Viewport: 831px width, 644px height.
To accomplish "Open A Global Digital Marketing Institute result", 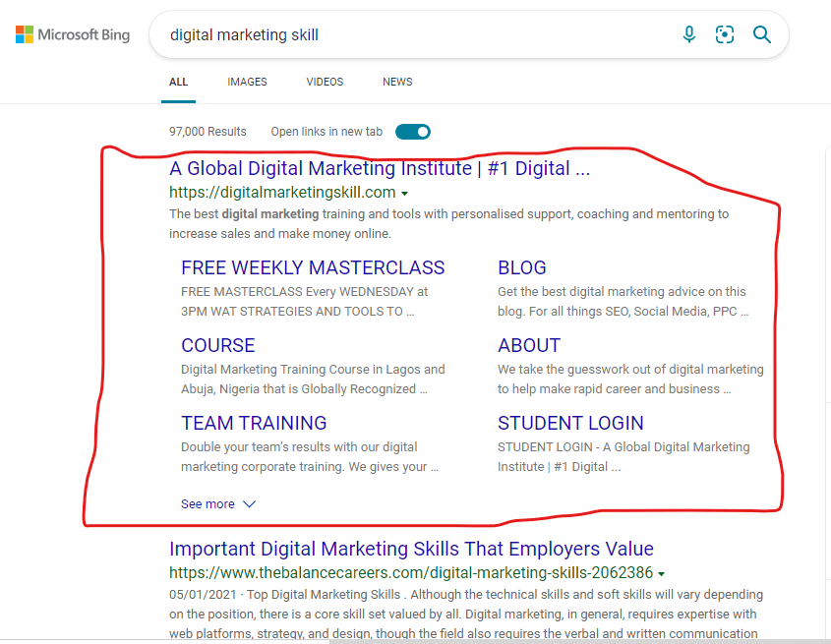I will tap(380, 168).
